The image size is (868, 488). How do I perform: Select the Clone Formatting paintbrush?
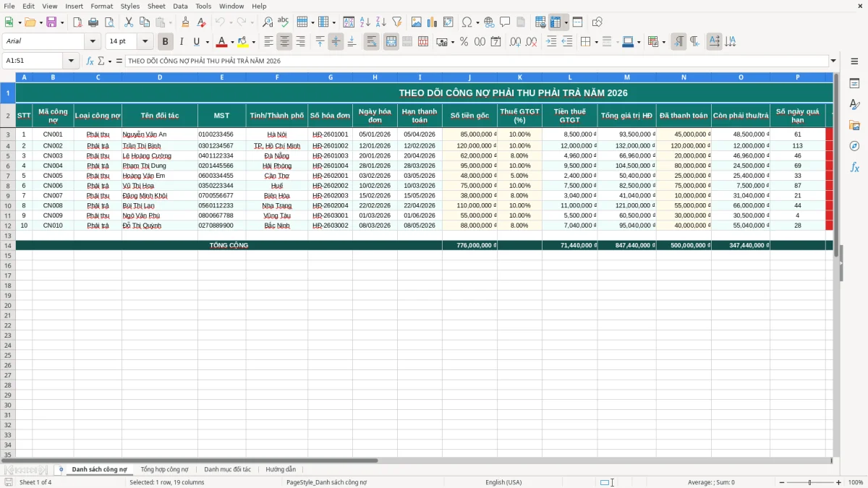(186, 22)
